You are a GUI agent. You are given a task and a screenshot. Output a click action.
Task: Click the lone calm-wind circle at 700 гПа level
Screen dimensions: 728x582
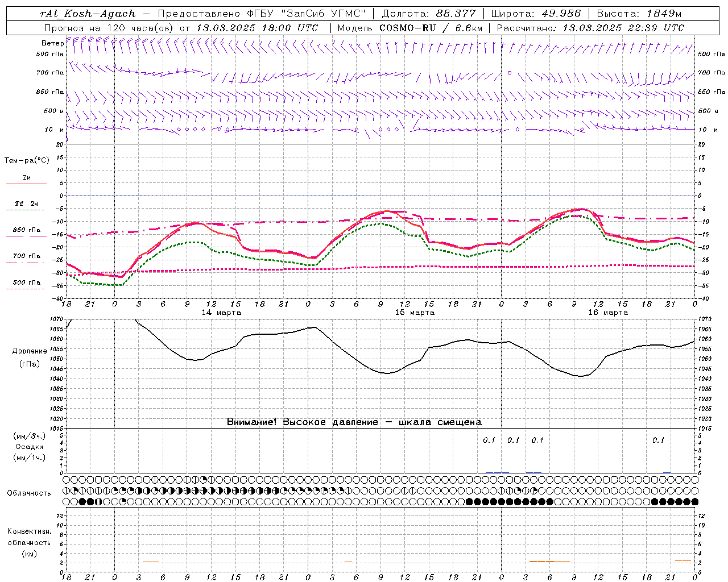click(510, 73)
